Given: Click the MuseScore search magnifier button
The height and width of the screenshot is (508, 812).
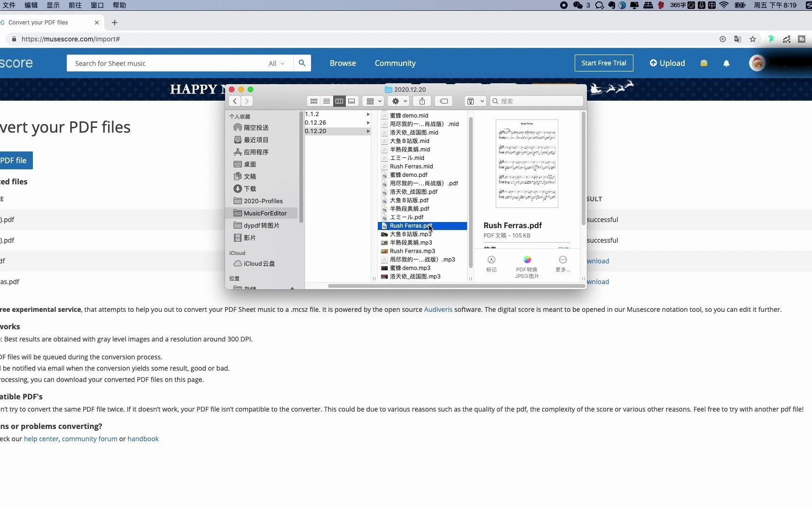Looking at the screenshot, I should 302,63.
